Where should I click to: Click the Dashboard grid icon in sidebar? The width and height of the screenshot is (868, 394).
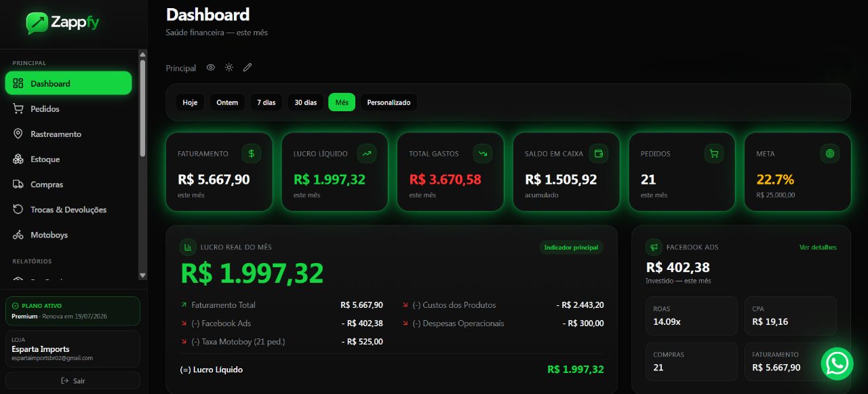(x=18, y=83)
